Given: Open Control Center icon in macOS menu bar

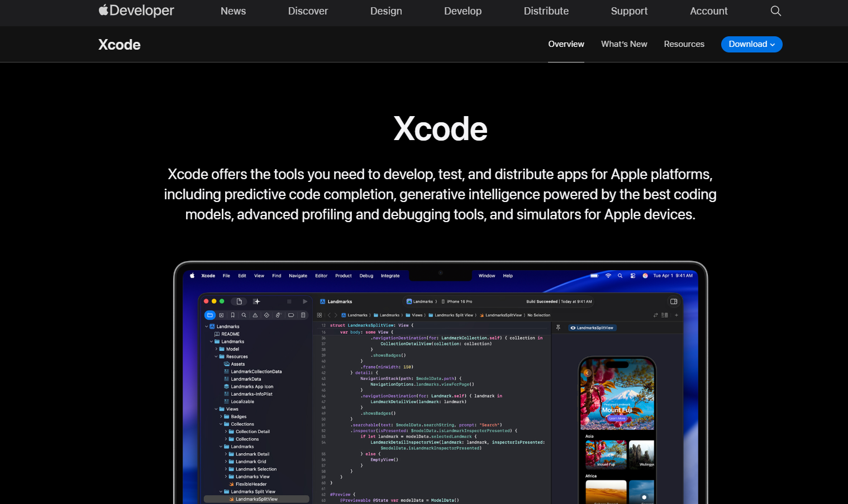Looking at the screenshot, I should click(633, 276).
